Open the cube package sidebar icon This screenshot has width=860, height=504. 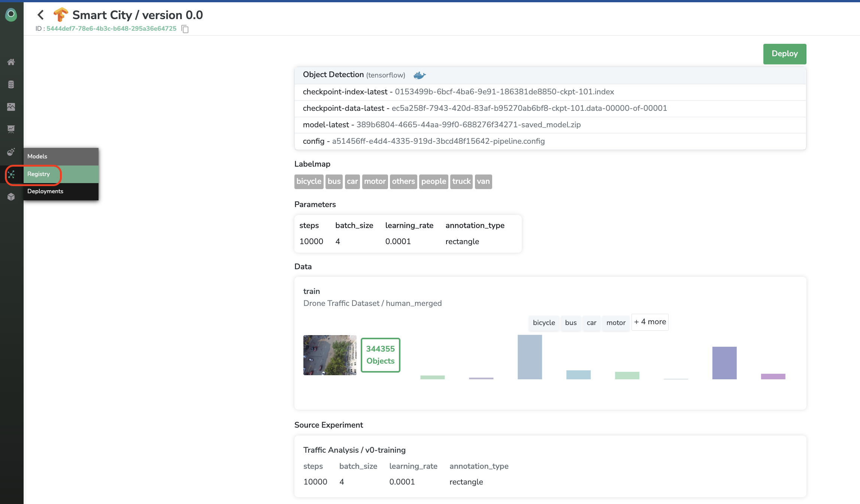coord(11,197)
